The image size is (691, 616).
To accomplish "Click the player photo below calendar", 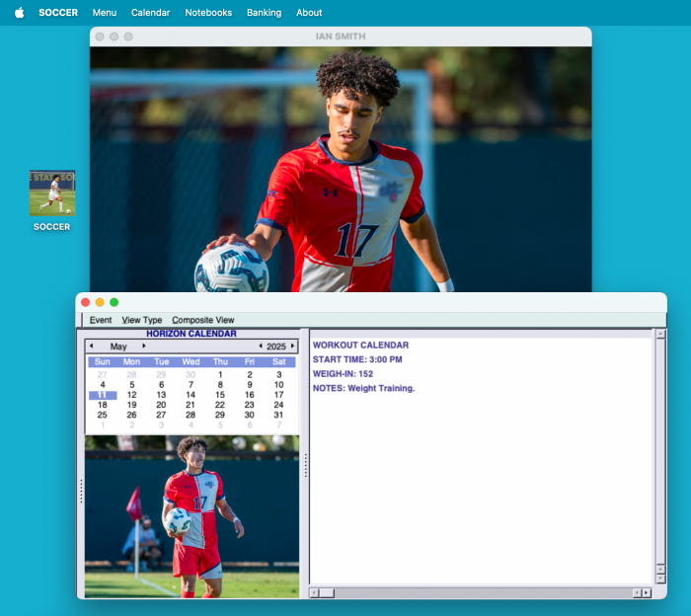I will point(192,516).
